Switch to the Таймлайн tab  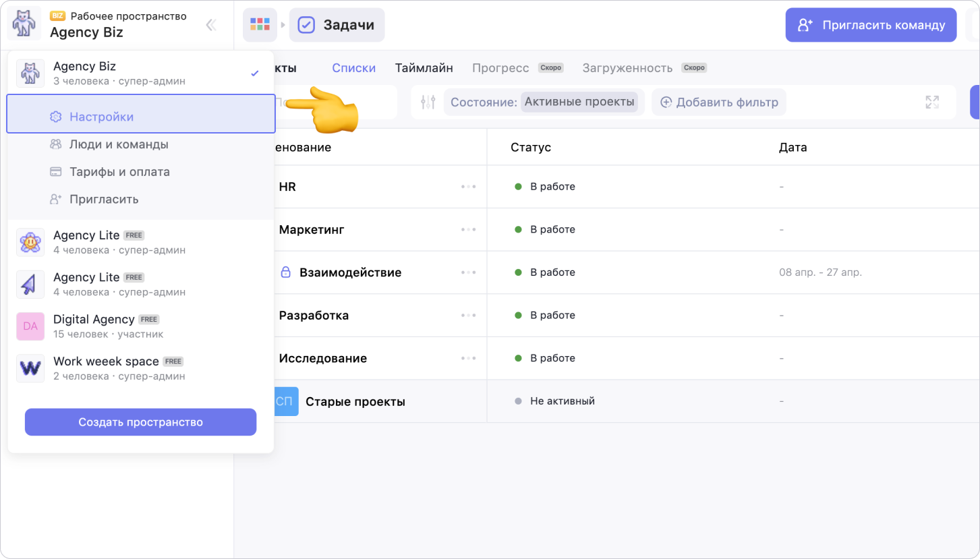[x=424, y=68]
